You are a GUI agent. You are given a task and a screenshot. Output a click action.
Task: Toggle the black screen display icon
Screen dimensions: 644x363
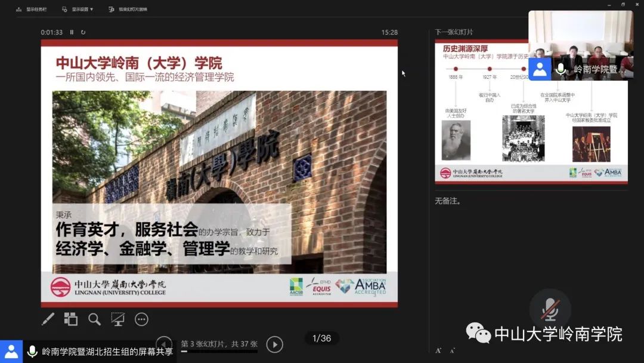[117, 319]
